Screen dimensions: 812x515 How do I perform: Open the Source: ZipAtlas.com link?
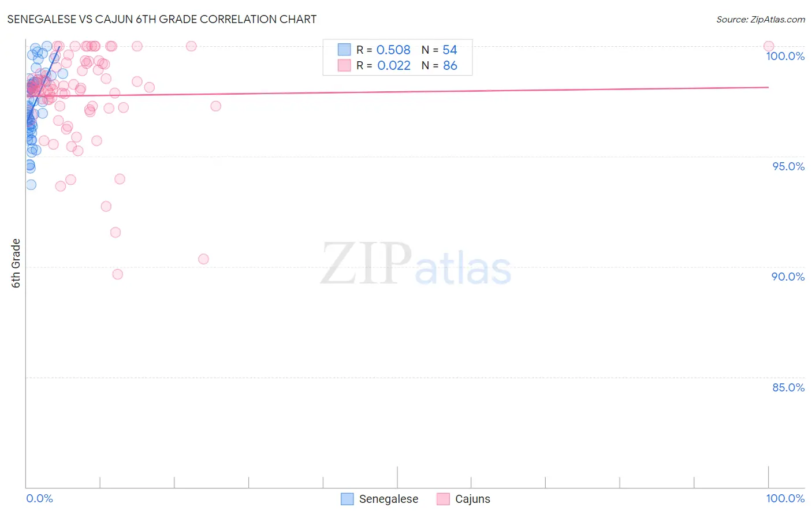coord(761,19)
